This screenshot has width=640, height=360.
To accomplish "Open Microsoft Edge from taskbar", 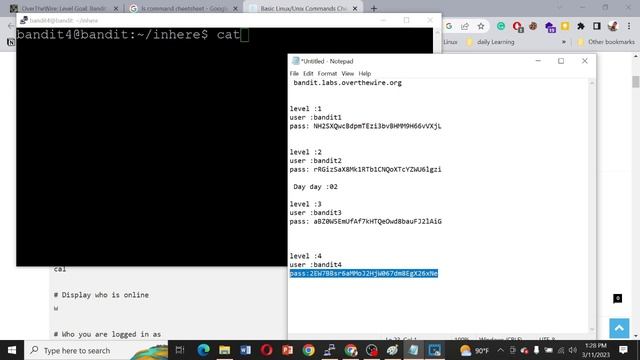I will pos(203,350).
